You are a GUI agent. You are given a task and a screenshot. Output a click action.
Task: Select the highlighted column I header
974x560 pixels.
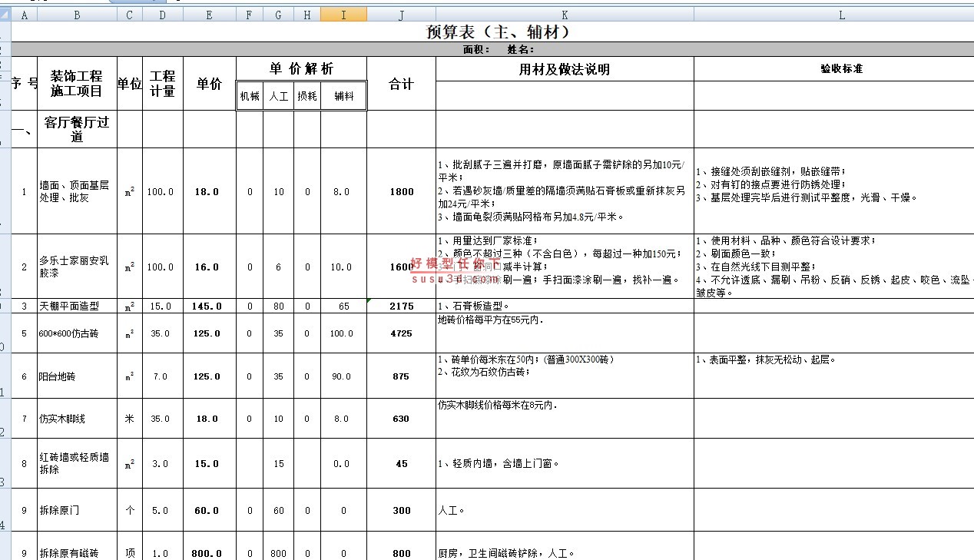pos(343,15)
